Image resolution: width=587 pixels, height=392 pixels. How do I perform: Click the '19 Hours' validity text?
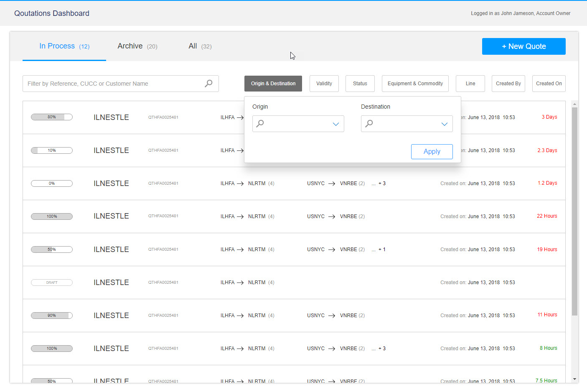(x=547, y=249)
